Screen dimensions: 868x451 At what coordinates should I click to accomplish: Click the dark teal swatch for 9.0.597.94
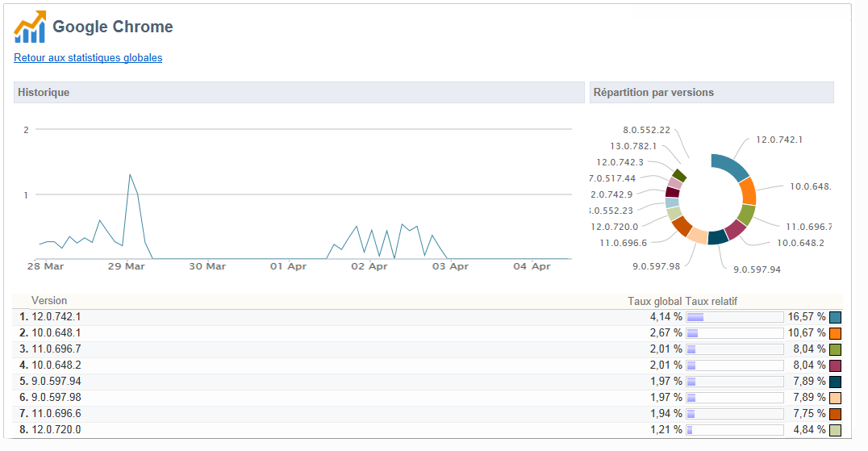pos(836,382)
